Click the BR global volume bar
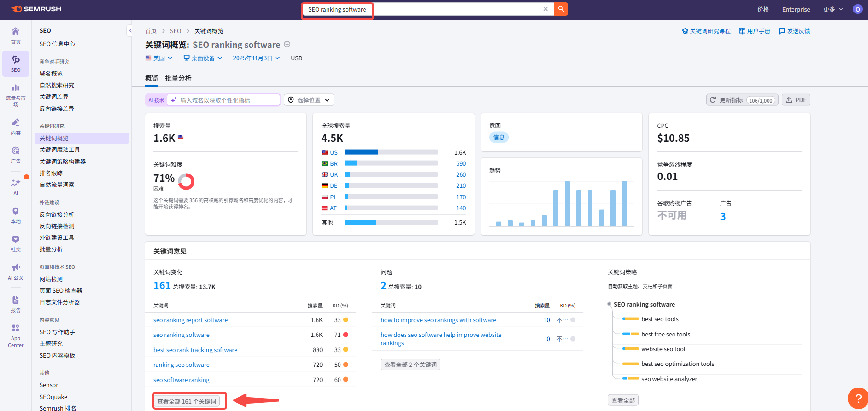The width and height of the screenshot is (868, 411). (x=391, y=163)
